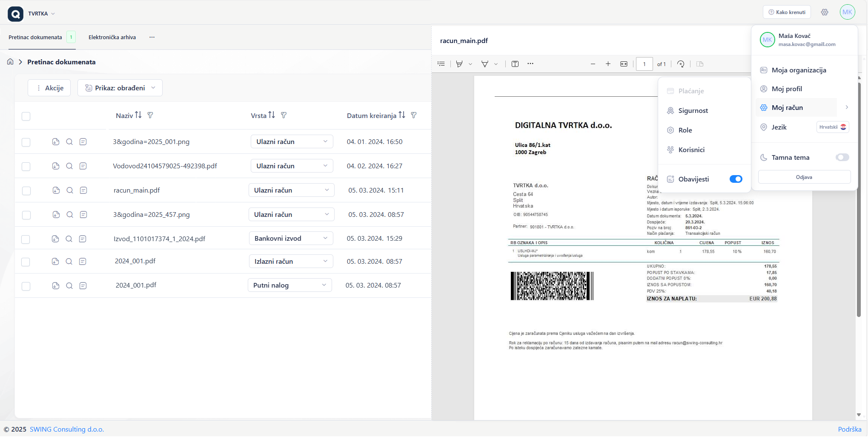Click the PDF viewer vertical scrollbar

pos(859,200)
